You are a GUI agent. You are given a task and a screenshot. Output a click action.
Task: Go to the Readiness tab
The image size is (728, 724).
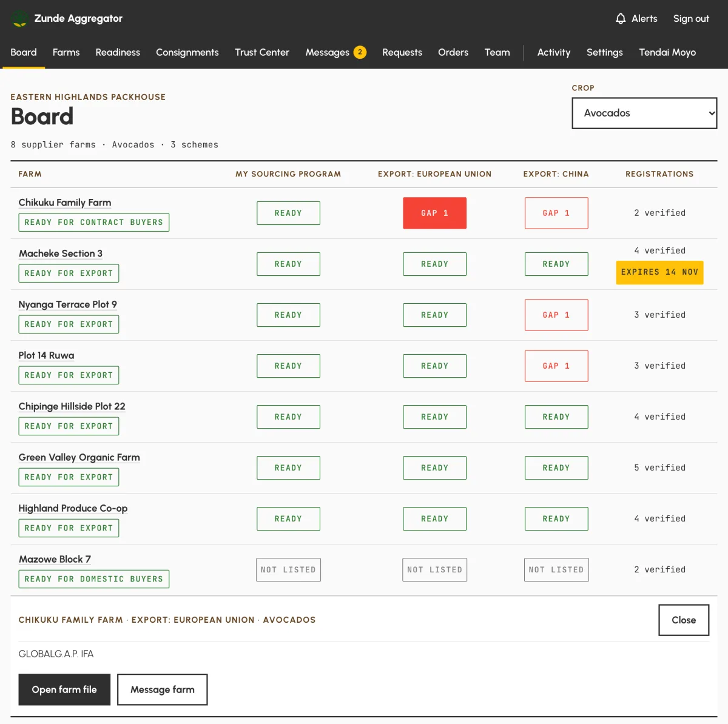118,52
